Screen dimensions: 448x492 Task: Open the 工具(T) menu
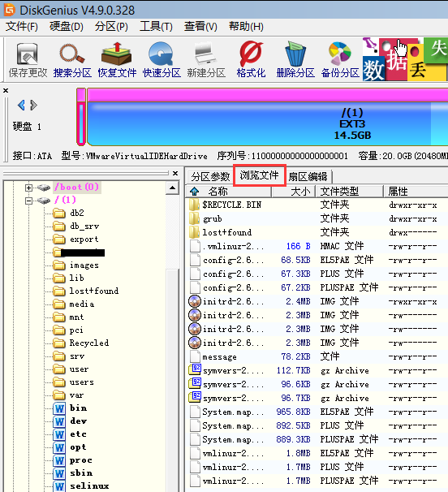156,26
